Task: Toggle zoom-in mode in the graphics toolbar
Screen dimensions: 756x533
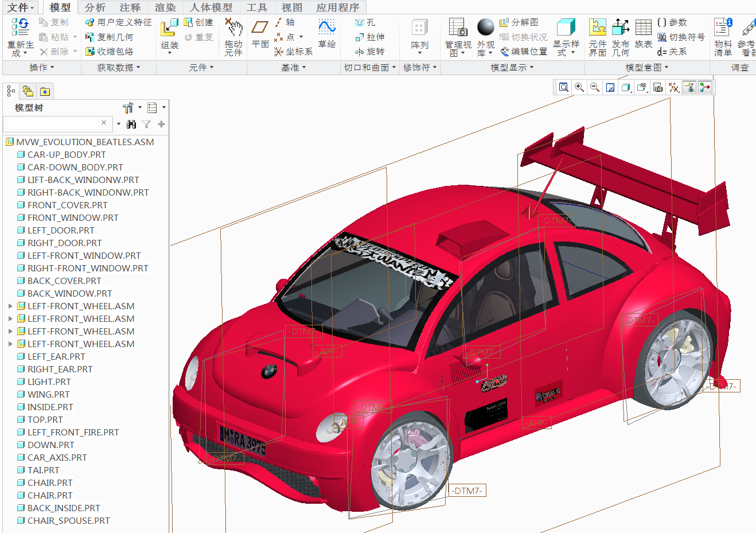Action: click(x=579, y=87)
